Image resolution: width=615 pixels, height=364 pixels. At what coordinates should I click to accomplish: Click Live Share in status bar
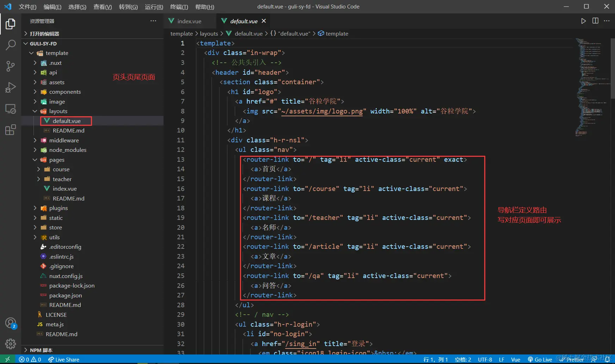click(x=64, y=359)
